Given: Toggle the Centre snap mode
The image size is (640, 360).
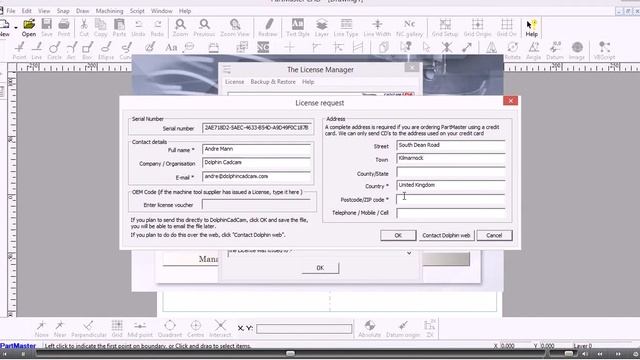Looking at the screenshot, I should tap(196, 329).
